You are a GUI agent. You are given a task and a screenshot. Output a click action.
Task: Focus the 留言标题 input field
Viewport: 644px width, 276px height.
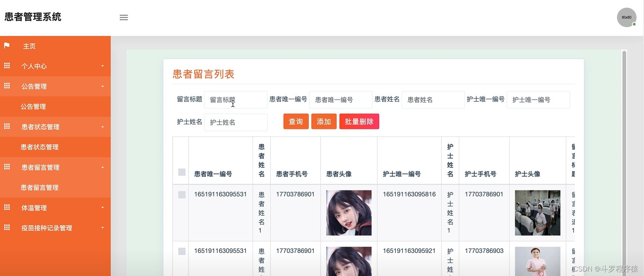click(236, 100)
